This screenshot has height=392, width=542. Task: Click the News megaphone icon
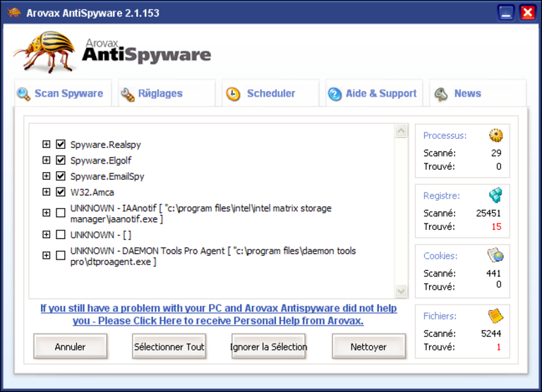pos(441,94)
